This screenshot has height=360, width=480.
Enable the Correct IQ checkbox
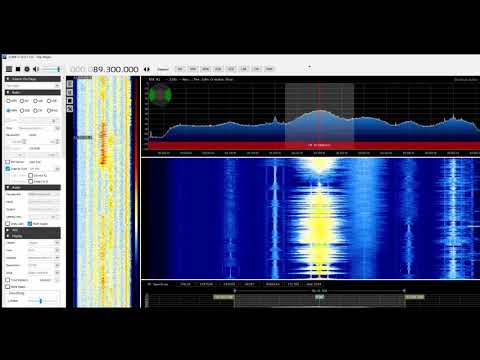pos(31,175)
